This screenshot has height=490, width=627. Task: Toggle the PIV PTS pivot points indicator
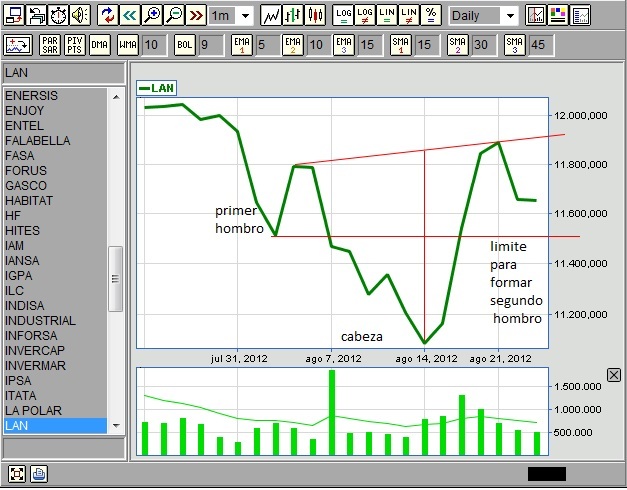point(75,45)
